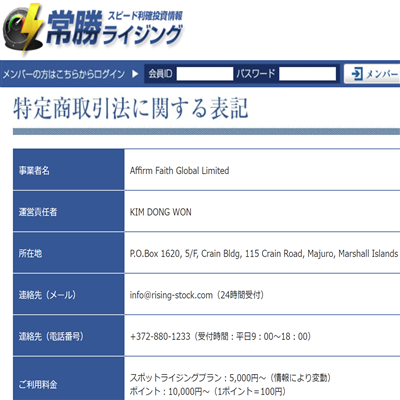Click the KIM DONG WON name text
400x400 pixels.
[x=160, y=212]
